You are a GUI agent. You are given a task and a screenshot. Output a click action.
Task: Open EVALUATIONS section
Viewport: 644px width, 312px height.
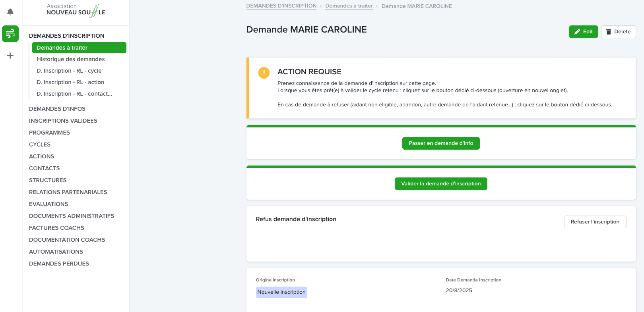pyautogui.click(x=48, y=204)
